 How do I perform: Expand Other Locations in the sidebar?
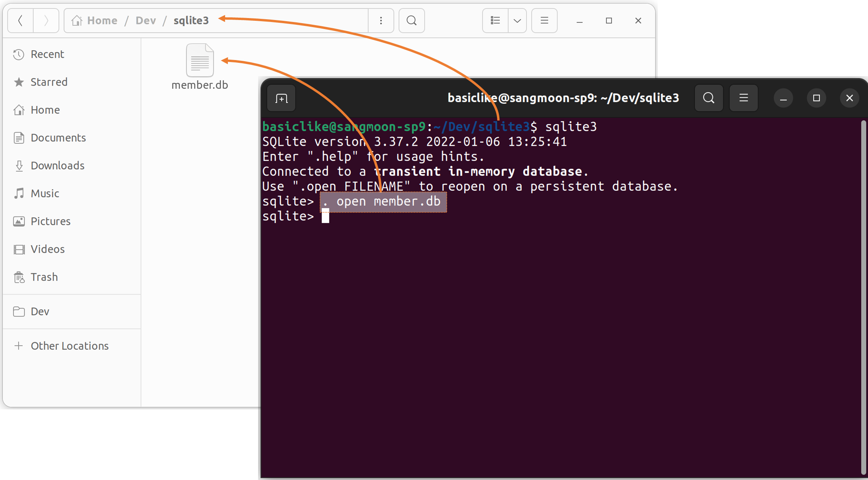pos(69,346)
